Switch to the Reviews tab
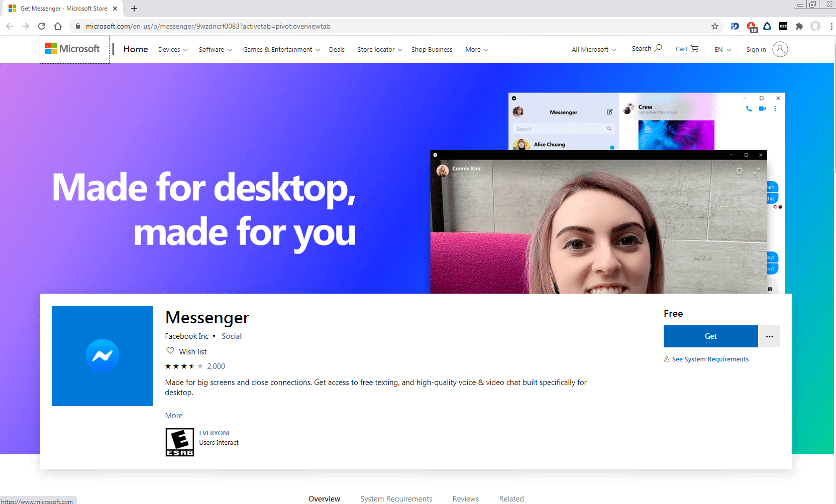The width and height of the screenshot is (836, 504). pos(465,498)
